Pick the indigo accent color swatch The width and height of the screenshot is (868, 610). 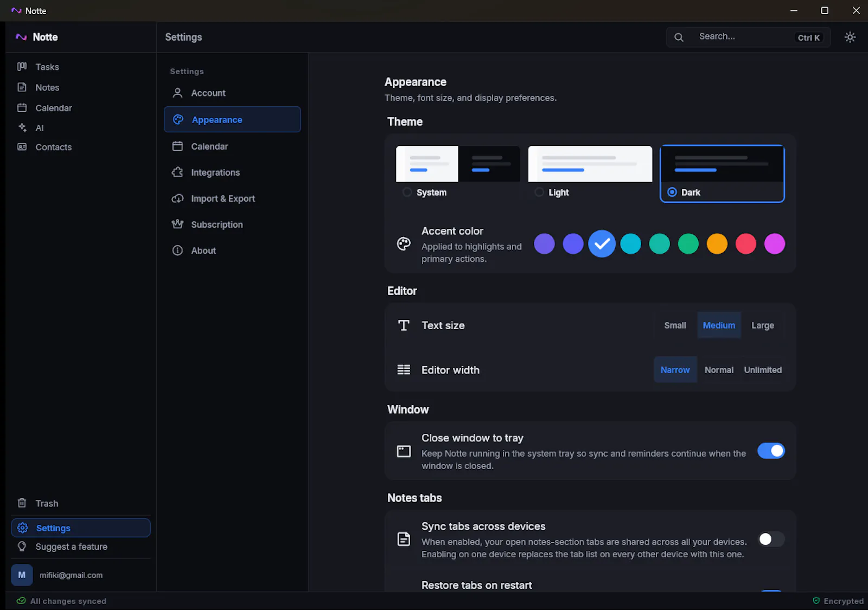[573, 244]
